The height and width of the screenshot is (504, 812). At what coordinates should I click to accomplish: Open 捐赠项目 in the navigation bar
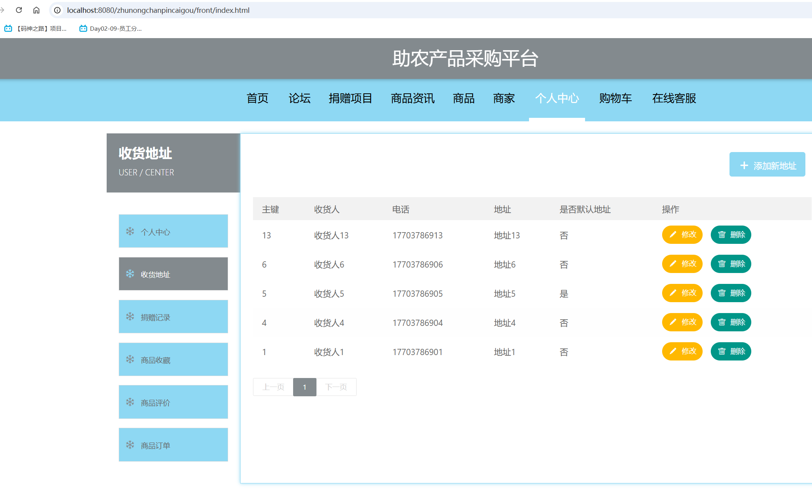[350, 98]
